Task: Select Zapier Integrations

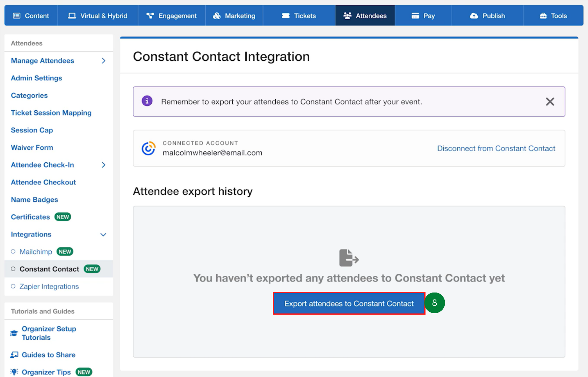Action: (x=49, y=287)
